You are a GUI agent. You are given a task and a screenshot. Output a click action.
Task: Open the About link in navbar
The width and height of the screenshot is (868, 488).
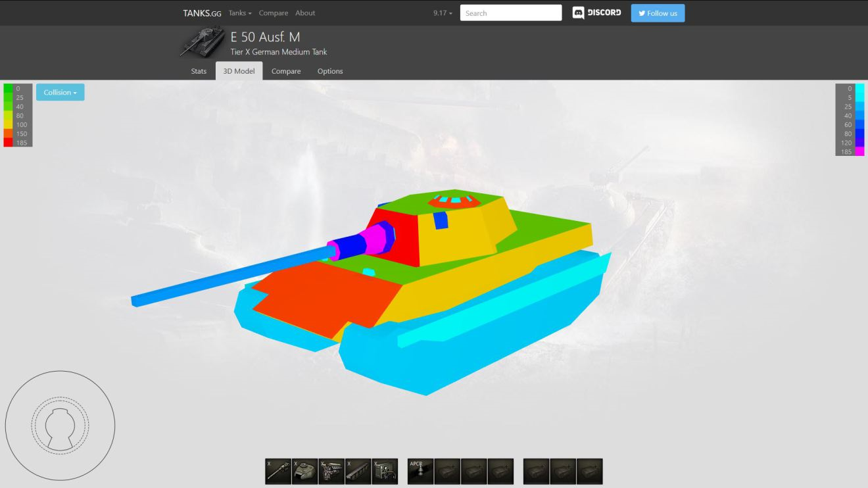305,13
